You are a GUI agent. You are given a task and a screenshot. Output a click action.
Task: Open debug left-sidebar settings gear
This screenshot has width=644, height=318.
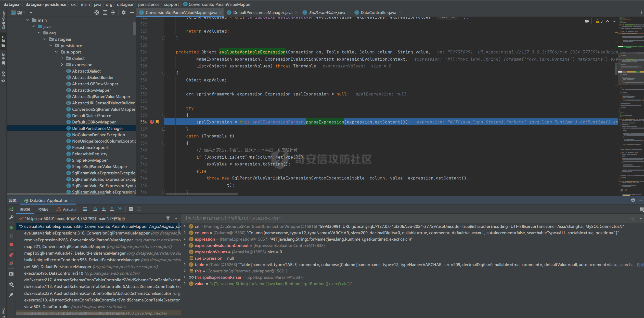pos(11,284)
